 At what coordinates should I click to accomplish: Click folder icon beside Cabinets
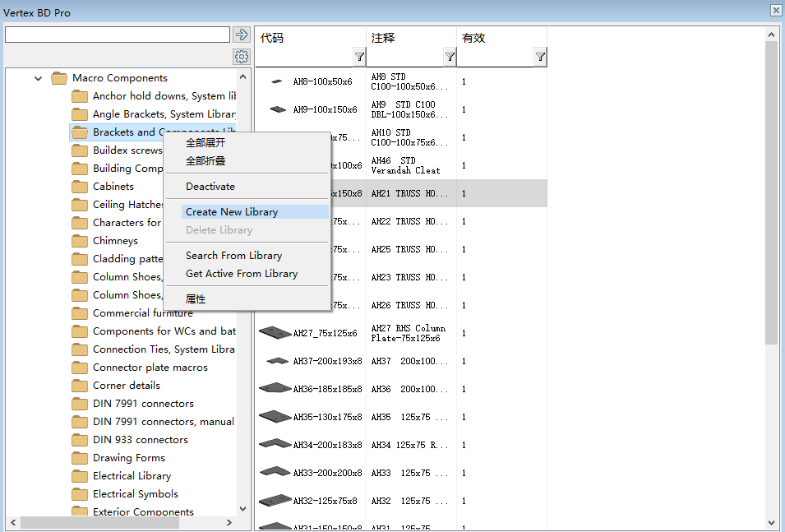[x=79, y=187]
